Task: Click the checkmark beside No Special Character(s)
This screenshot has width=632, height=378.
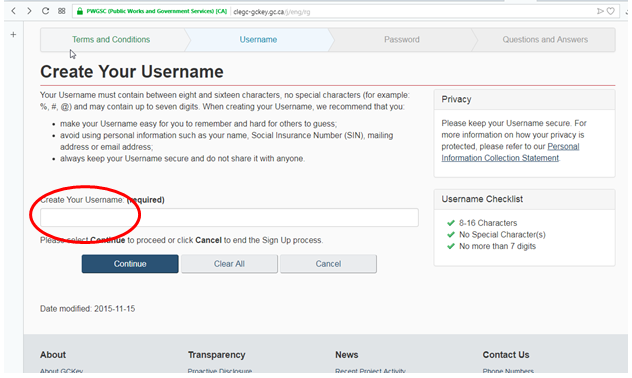Action: 451,235
